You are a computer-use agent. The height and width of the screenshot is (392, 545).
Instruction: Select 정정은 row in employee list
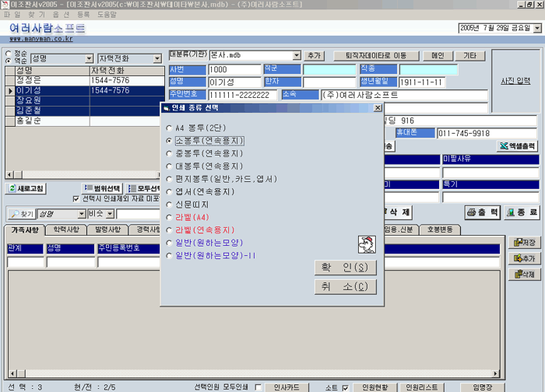(30, 80)
